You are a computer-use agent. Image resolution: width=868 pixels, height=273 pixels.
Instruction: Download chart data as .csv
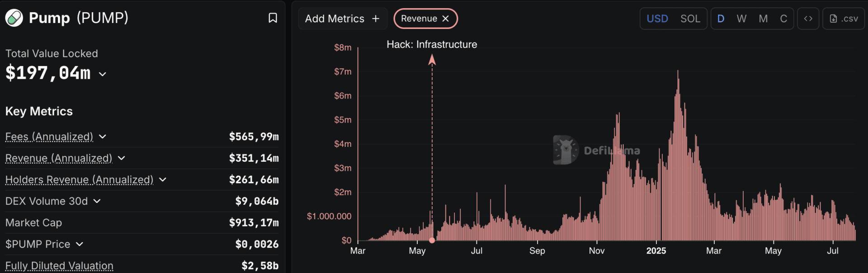tap(844, 19)
